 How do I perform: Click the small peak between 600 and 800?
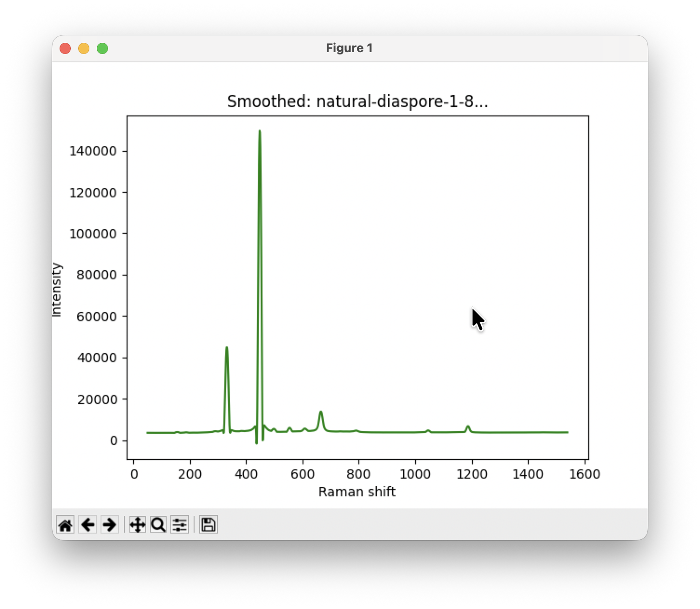[x=321, y=412]
